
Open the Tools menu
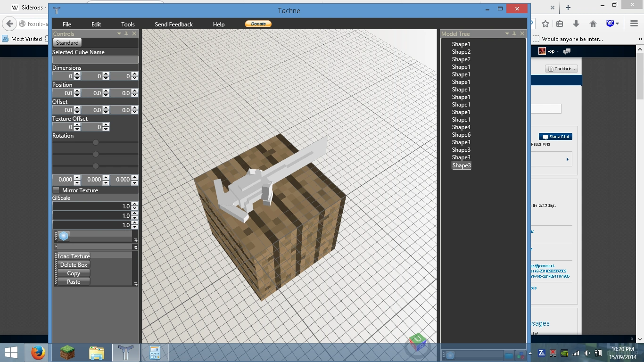click(x=128, y=24)
